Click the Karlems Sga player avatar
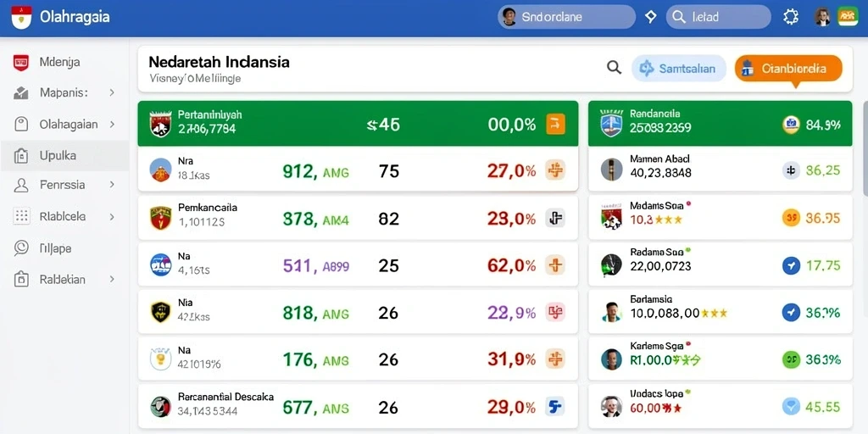This screenshot has height=434, width=868. pos(612,359)
